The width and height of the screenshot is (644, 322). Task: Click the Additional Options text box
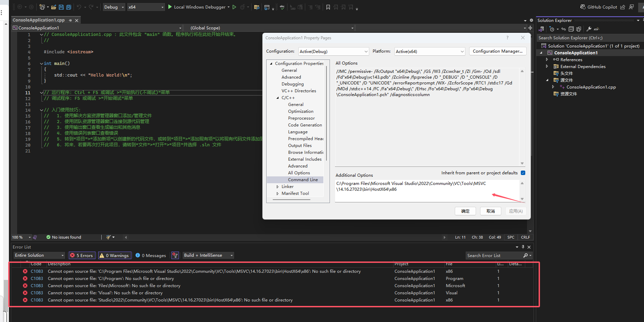pyautogui.click(x=427, y=190)
